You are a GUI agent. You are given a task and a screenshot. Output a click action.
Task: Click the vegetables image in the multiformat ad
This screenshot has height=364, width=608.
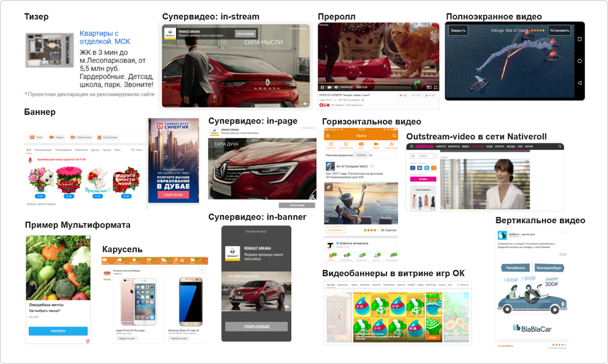58,268
